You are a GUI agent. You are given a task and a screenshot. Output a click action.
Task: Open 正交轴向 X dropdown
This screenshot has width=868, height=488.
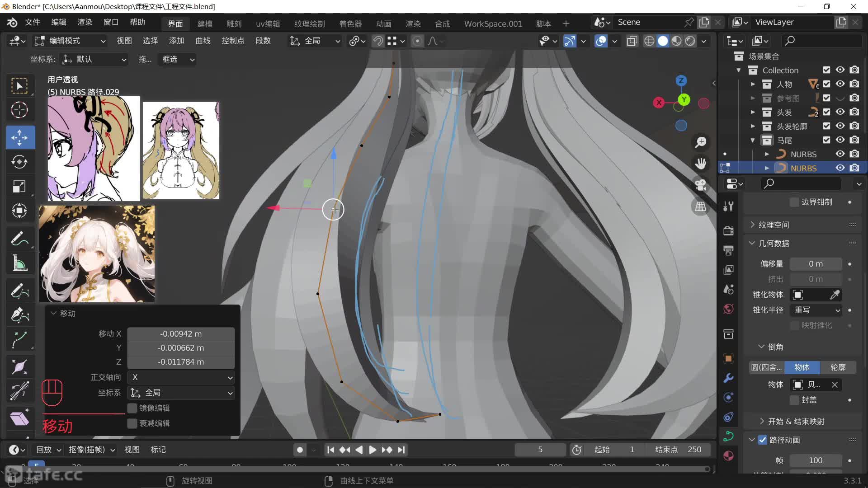point(181,377)
